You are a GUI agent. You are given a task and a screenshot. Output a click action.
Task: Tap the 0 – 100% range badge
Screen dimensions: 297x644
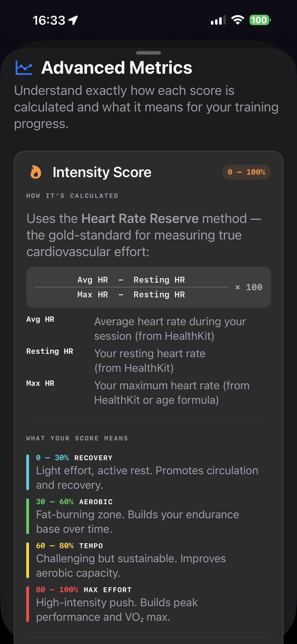(246, 172)
